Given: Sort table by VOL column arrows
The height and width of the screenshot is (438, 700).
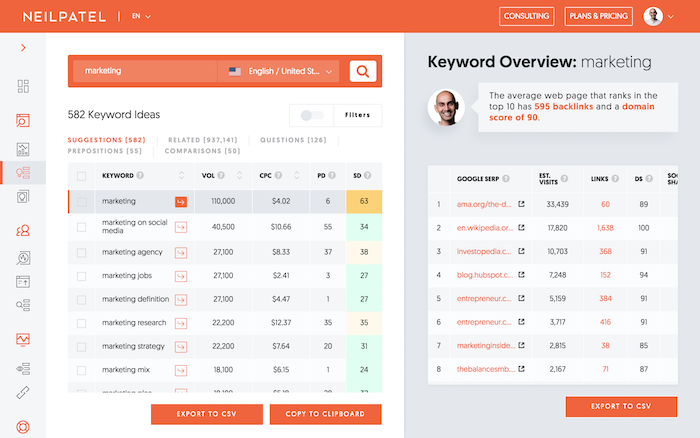Looking at the screenshot, I should click(239, 175).
